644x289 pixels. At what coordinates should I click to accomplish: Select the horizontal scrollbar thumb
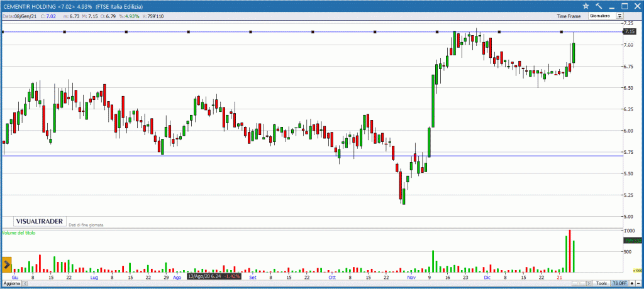click(x=579, y=284)
